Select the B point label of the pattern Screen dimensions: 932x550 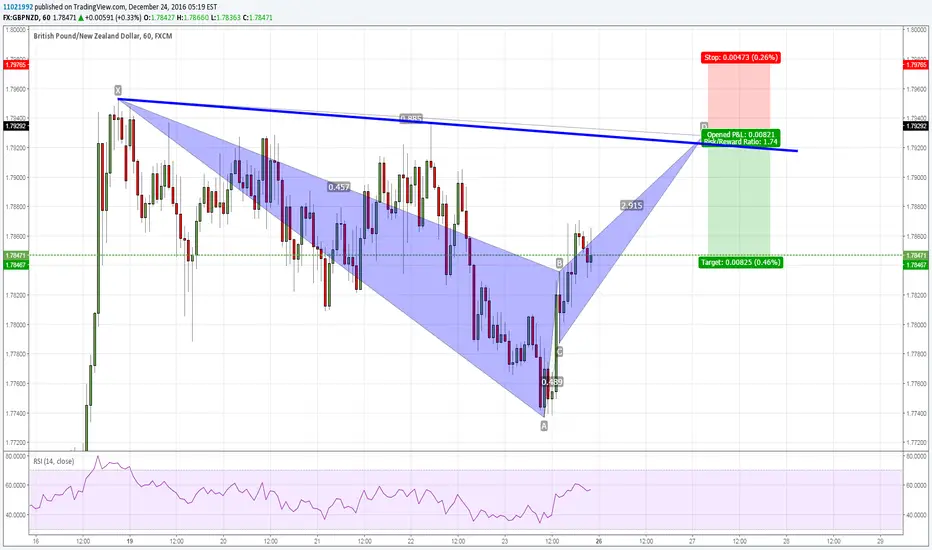[559, 263]
